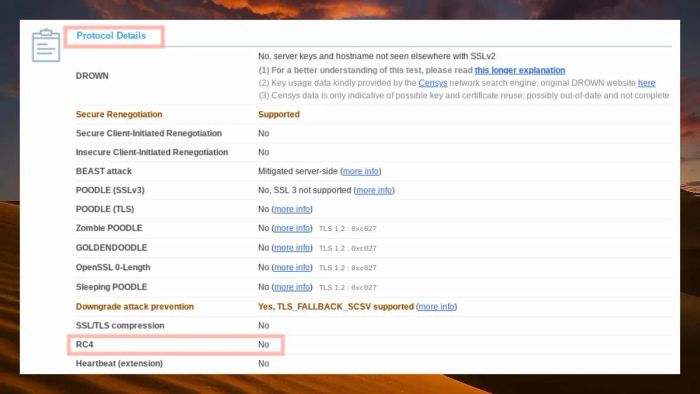Click 'No' value for Heartbeat (extension)
Image resolution: width=700 pixels, height=394 pixels.
(263, 364)
